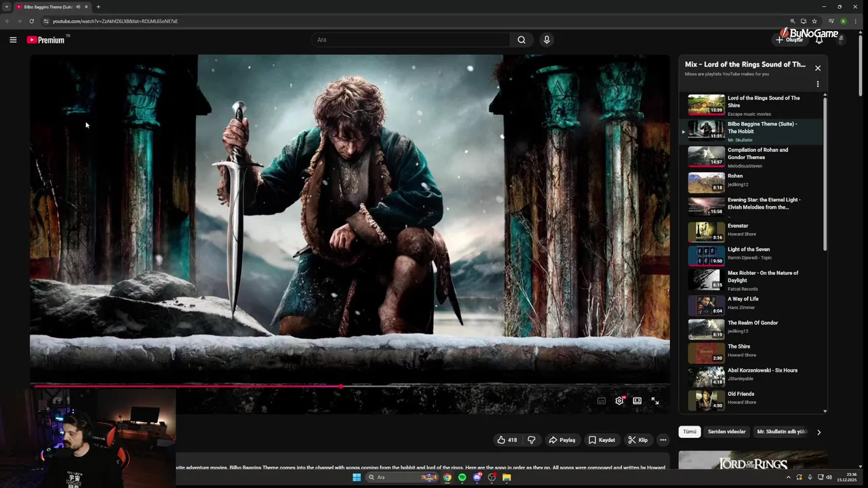
Task: Go to YouTube Premium home logo
Action: click(45, 40)
